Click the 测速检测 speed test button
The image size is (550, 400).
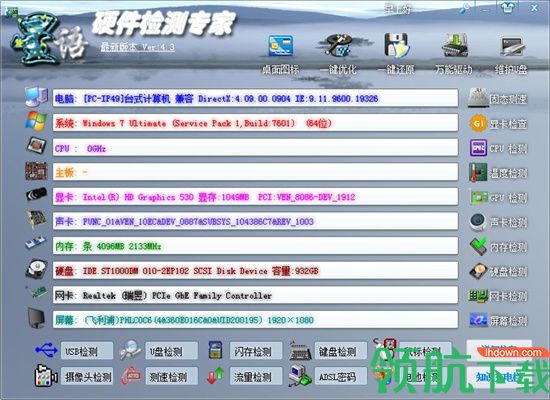coord(172,376)
